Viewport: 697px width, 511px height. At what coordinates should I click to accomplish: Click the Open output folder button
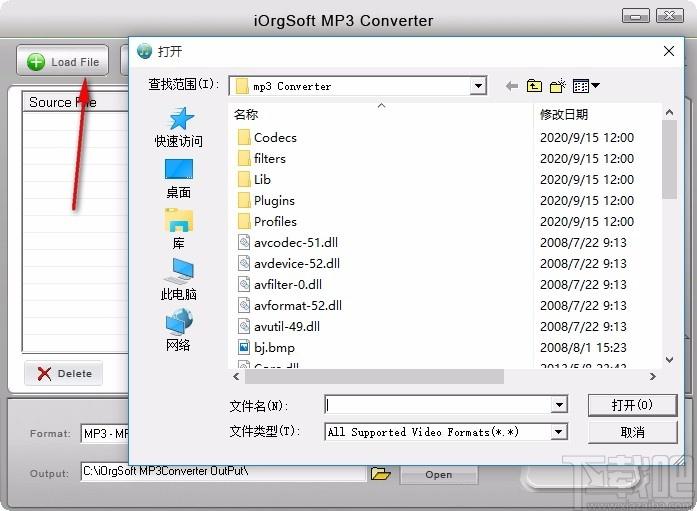[x=439, y=475]
